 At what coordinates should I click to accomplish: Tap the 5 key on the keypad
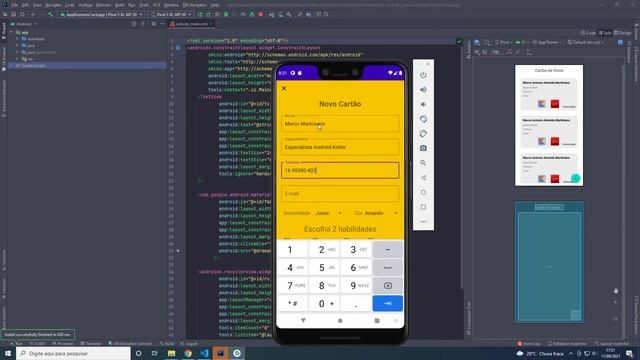click(324, 267)
